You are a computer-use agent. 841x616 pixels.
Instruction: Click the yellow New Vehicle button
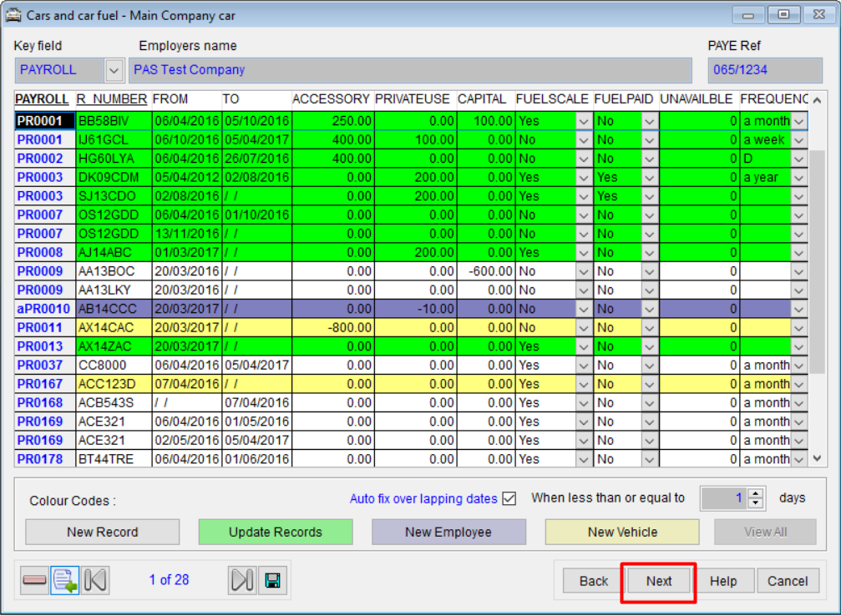[622, 532]
